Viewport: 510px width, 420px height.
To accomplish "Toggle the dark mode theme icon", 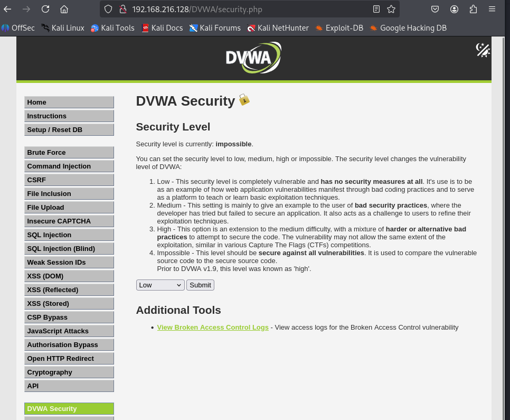I will 483,50.
